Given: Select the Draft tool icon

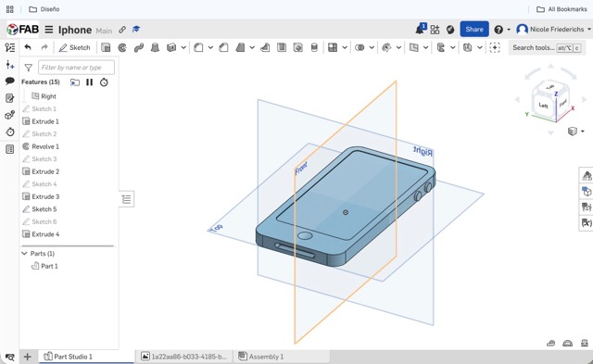Looking at the screenshot, I should [x=240, y=47].
